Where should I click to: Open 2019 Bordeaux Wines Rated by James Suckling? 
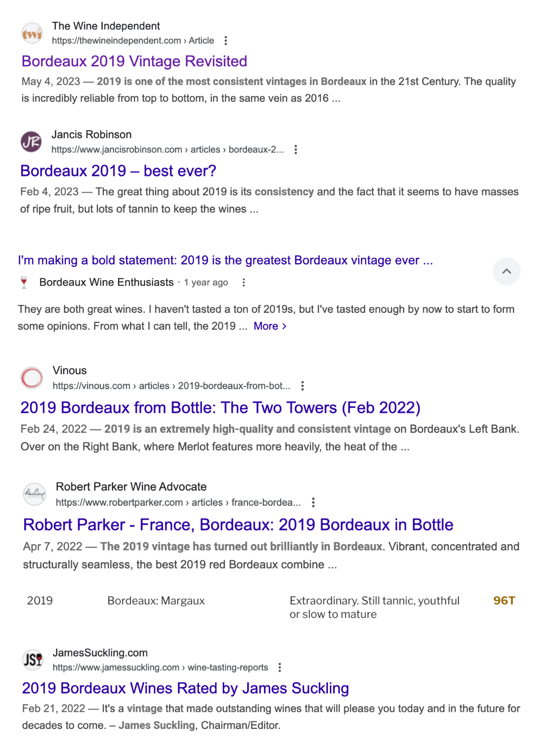(x=185, y=688)
